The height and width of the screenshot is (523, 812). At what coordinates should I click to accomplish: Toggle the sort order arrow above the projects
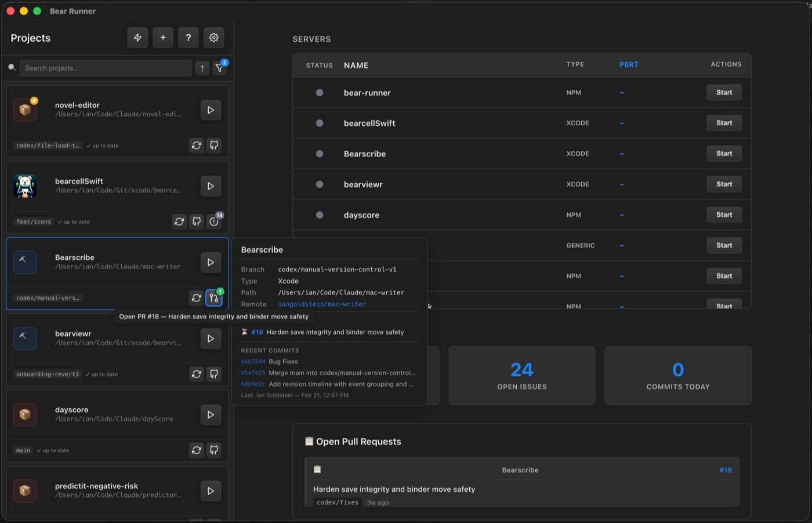coord(202,68)
